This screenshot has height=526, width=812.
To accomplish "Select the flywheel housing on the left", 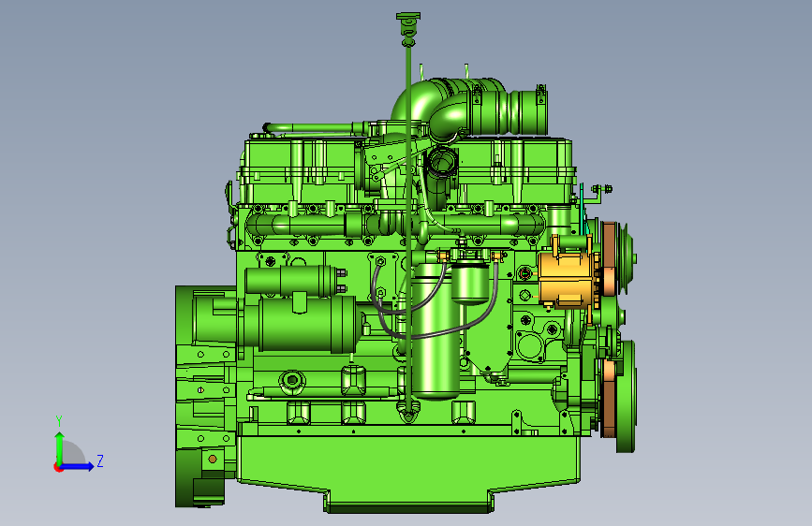I will click(x=204, y=396).
